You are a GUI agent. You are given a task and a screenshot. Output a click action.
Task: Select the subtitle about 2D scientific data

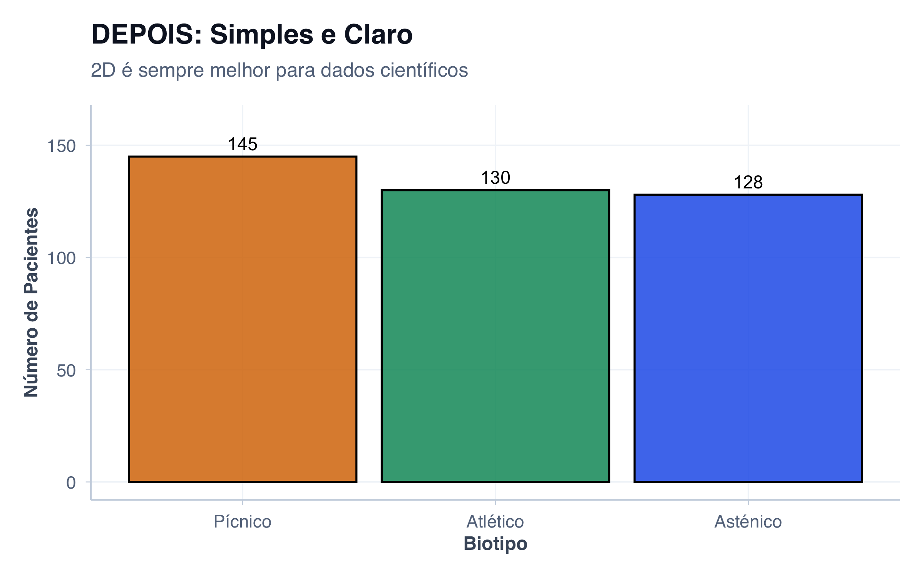tap(279, 71)
